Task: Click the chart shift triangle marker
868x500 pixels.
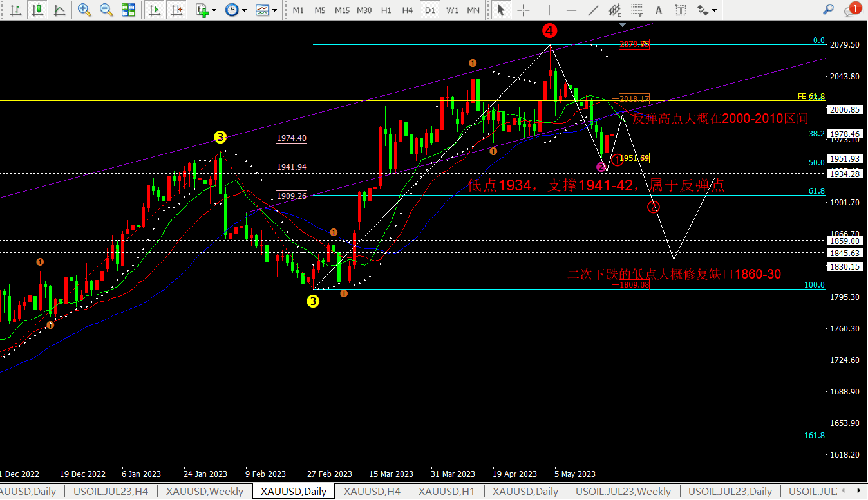Action: [x=622, y=24]
